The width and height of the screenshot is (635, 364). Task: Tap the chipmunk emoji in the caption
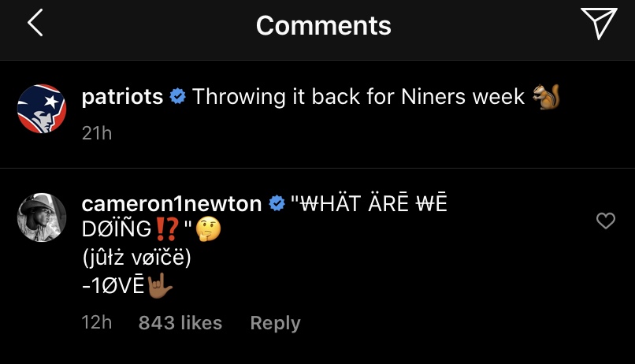pos(545,97)
